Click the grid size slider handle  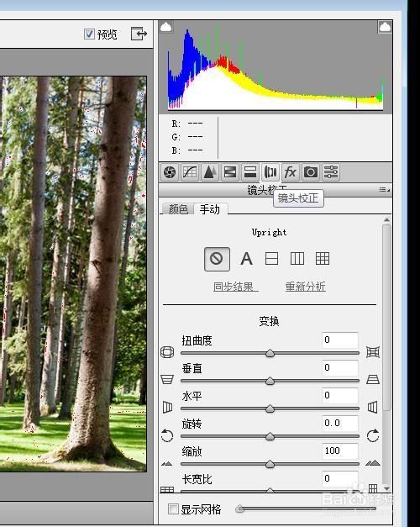(239, 509)
